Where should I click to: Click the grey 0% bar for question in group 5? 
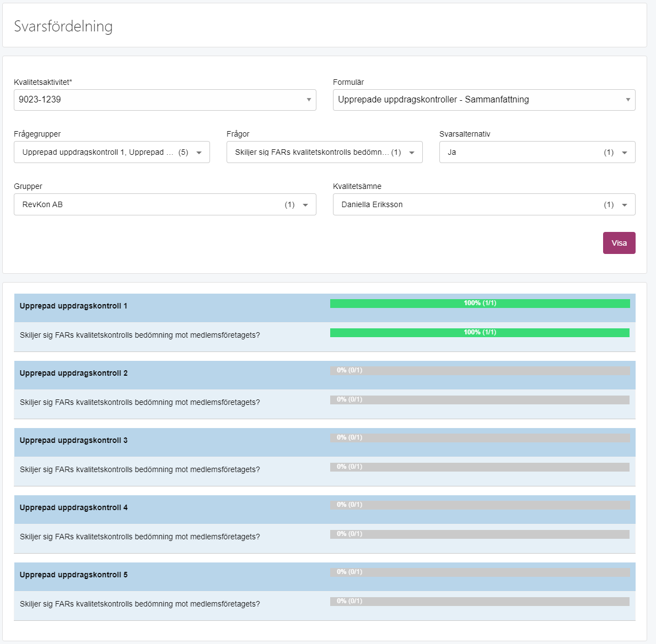tap(480, 602)
